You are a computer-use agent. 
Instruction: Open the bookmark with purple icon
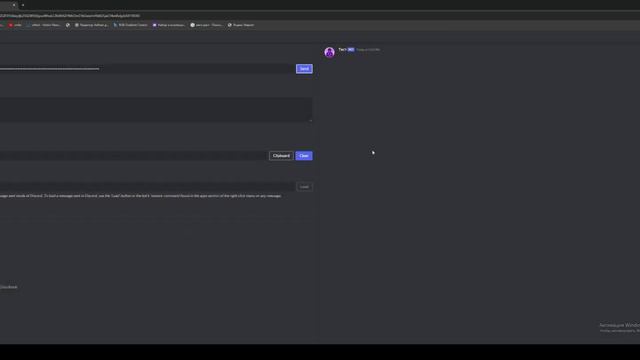click(x=169, y=25)
